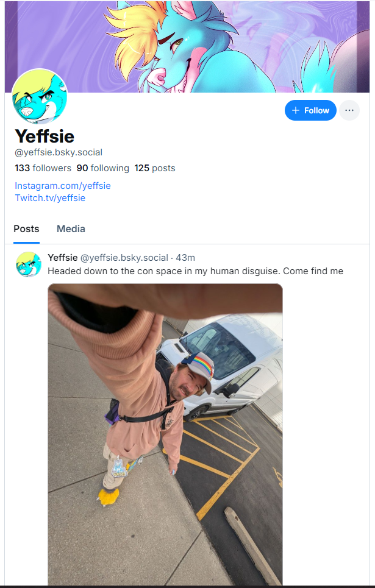375x588 pixels.
Task: Switch to the Media tab
Action: point(71,228)
